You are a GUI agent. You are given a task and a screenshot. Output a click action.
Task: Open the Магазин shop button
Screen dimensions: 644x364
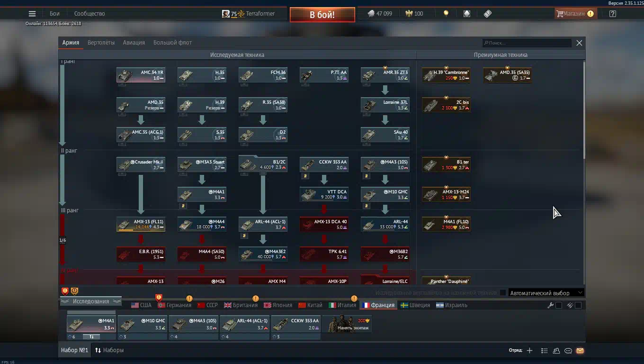coord(575,14)
